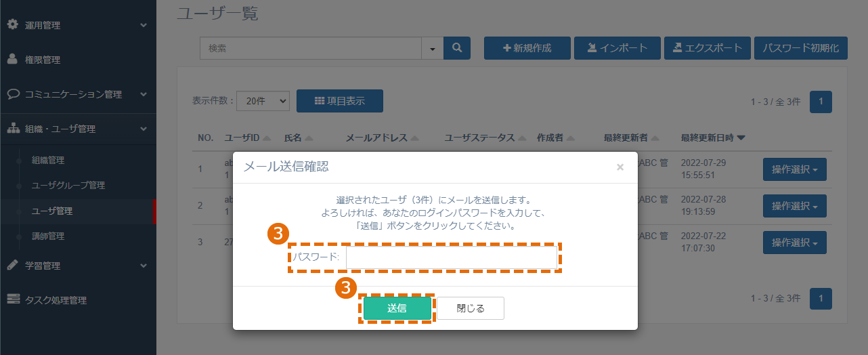Expand the 運用管理 sidebar menu
Screen dimensions: 868x355
78,25
